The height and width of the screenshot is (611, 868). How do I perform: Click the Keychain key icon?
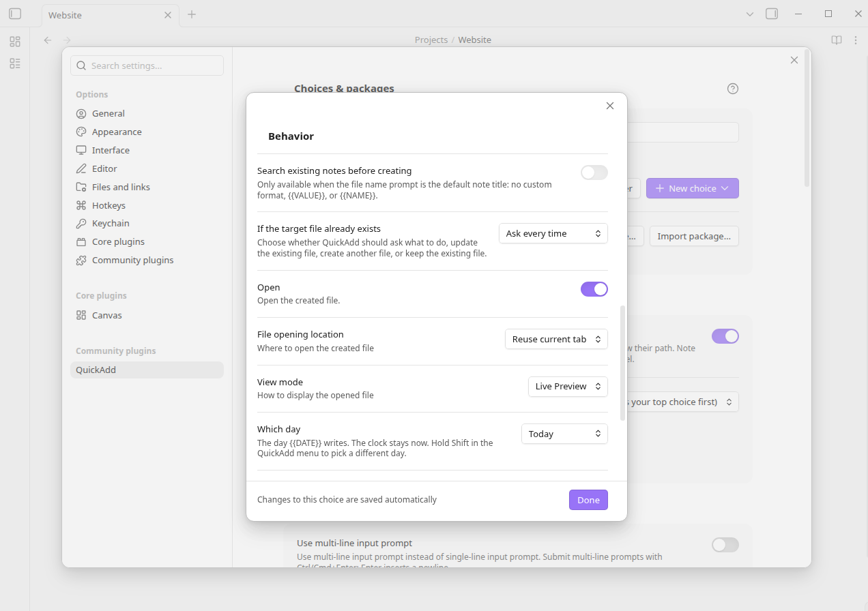coord(81,223)
